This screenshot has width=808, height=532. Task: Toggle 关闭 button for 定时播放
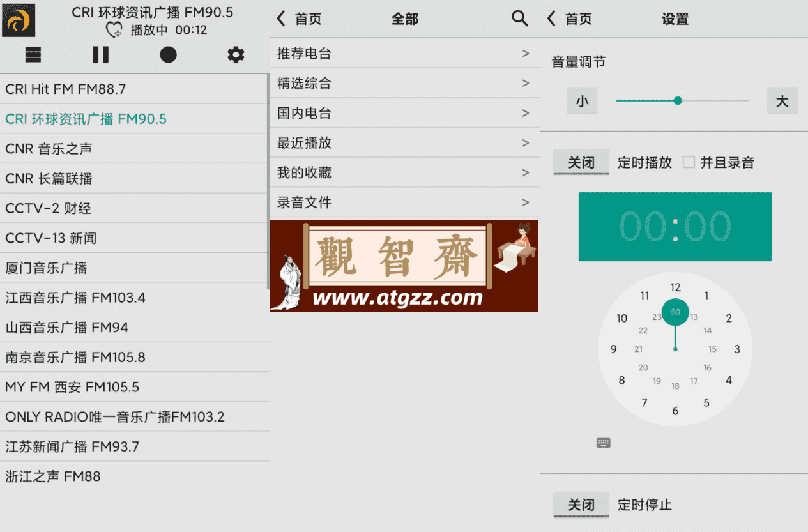click(581, 163)
